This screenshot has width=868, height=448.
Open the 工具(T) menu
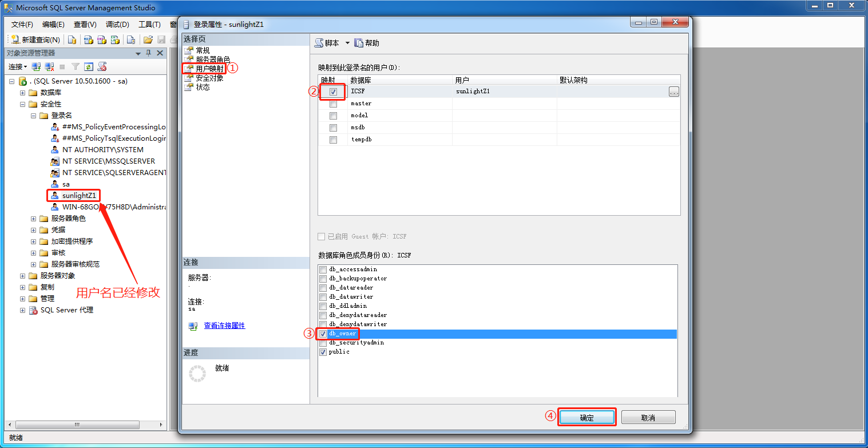pos(149,25)
